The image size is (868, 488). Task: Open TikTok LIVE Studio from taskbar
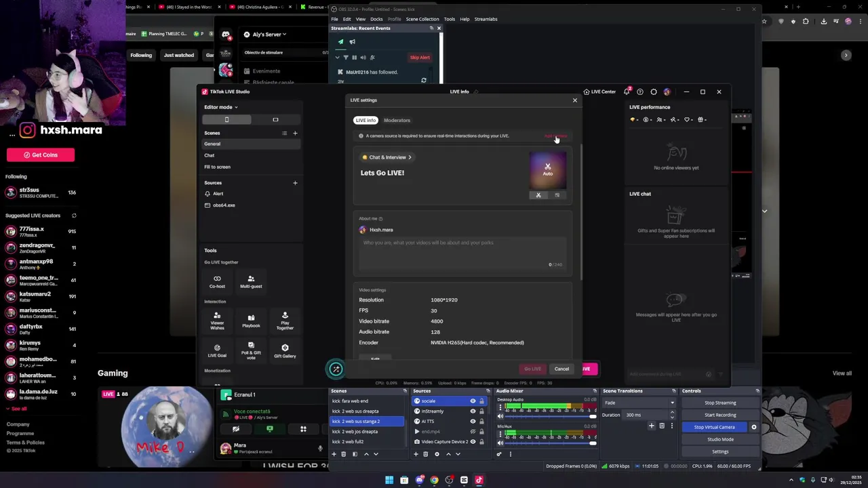pyautogui.click(x=479, y=480)
